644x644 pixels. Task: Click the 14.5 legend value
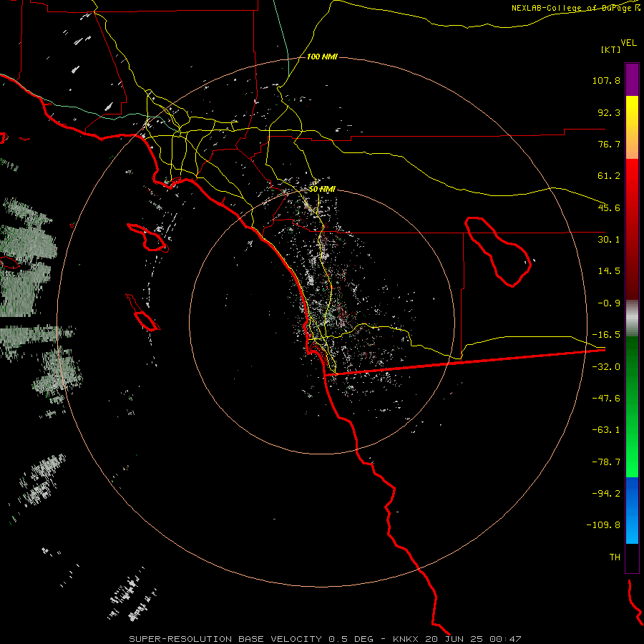point(609,271)
